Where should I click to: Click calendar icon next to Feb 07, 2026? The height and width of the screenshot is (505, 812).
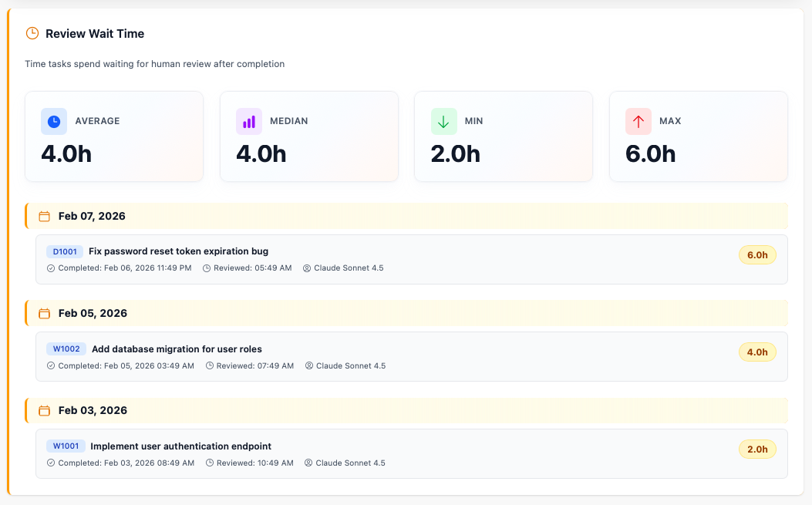click(45, 217)
